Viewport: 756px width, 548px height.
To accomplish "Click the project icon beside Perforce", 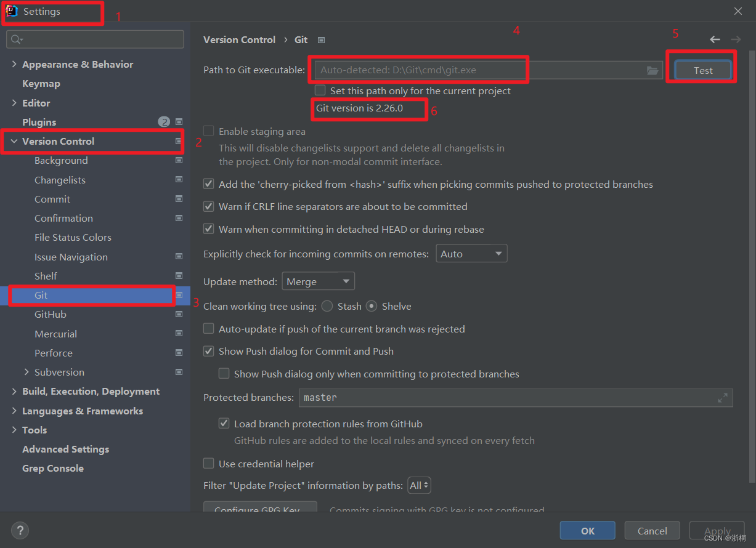I will click(x=179, y=353).
